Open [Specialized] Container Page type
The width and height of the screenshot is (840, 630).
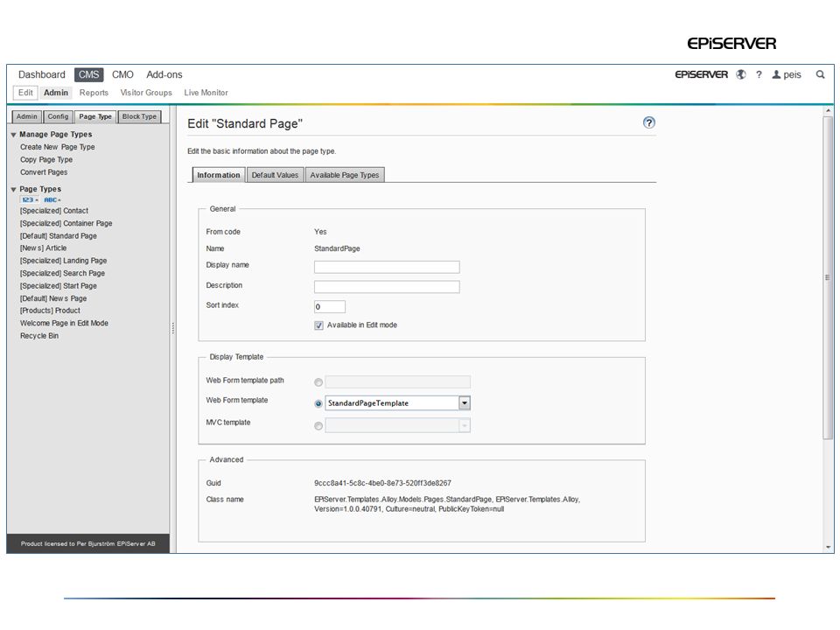point(66,223)
